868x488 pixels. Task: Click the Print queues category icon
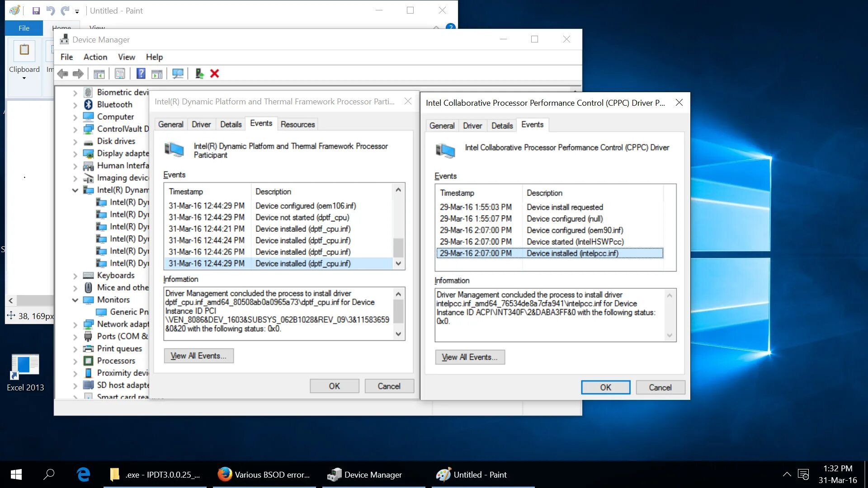pyautogui.click(x=89, y=348)
